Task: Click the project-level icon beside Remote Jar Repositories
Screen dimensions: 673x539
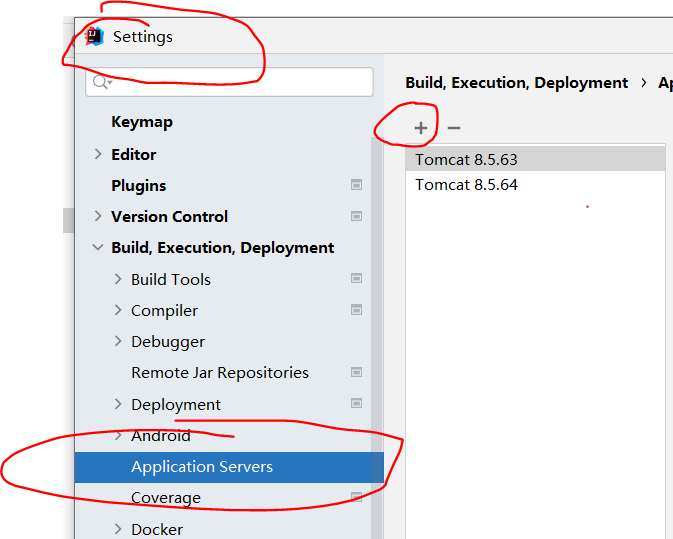Action: click(356, 372)
